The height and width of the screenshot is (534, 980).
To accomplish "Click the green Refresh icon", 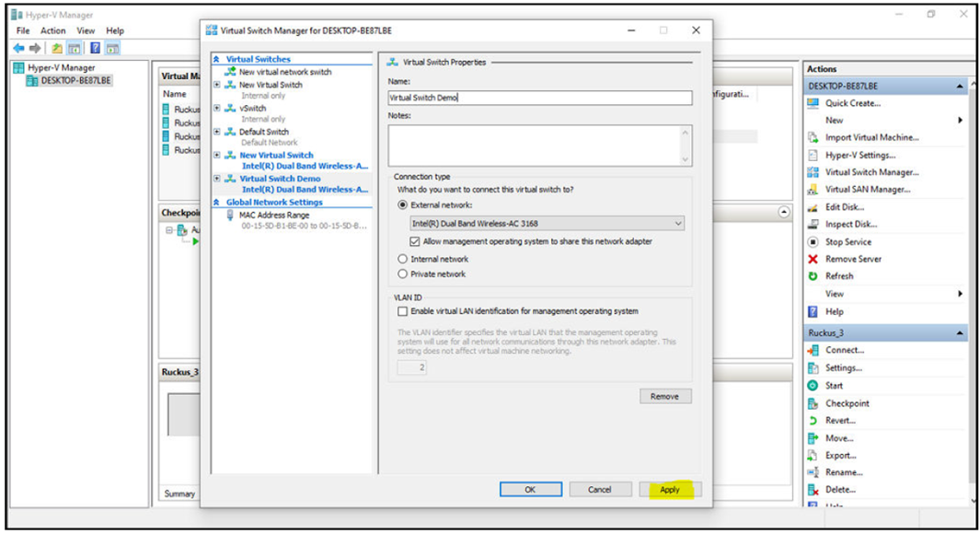I will click(813, 276).
